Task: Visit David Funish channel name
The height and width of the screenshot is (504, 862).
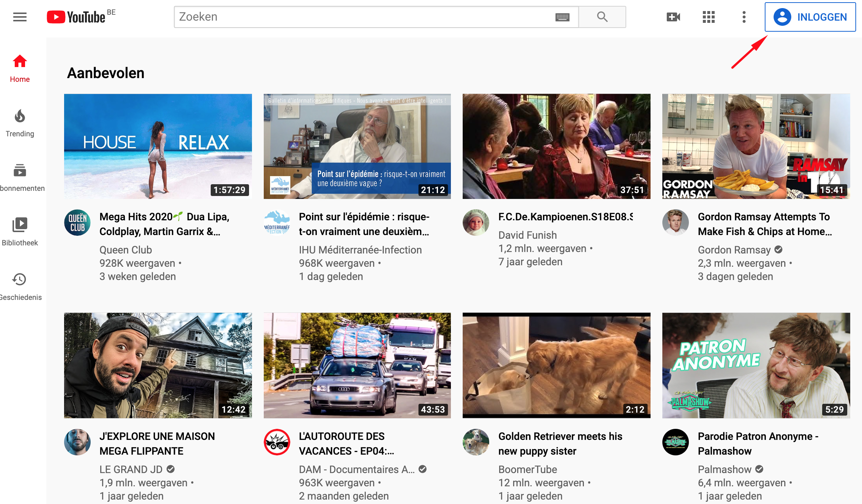Action: point(528,235)
